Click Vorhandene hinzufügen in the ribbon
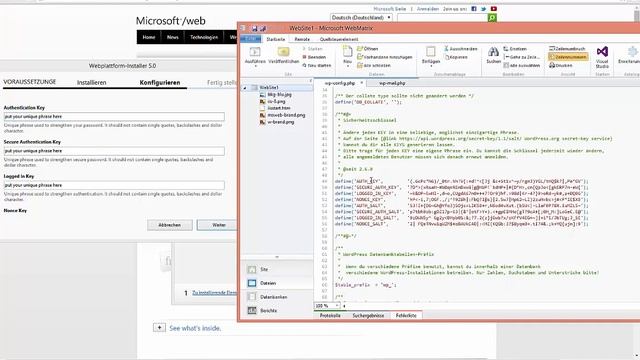 click(x=384, y=57)
